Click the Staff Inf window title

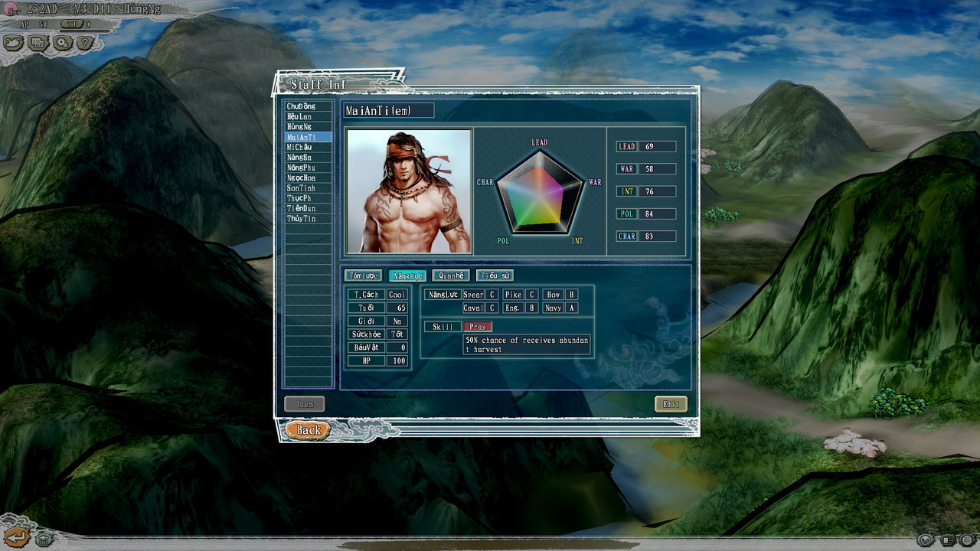(317, 84)
